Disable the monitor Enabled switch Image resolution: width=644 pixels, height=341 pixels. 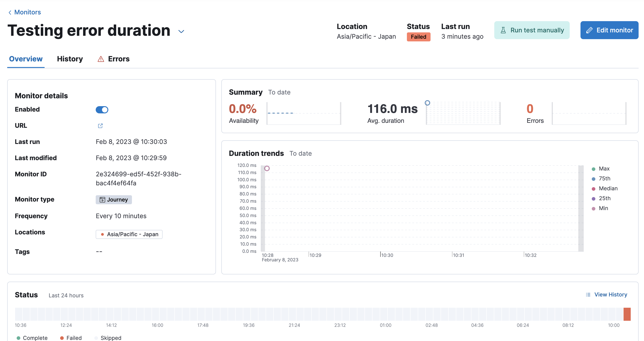(x=102, y=110)
